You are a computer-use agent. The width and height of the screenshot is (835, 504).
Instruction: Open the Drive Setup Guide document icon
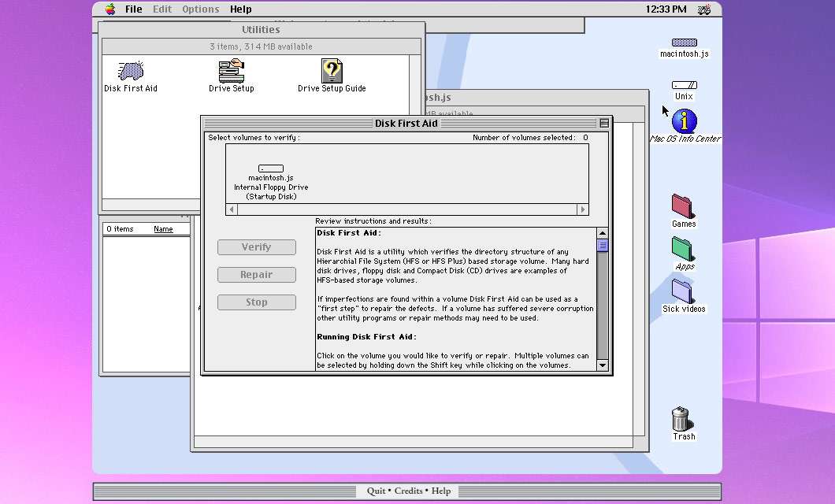tap(332, 72)
